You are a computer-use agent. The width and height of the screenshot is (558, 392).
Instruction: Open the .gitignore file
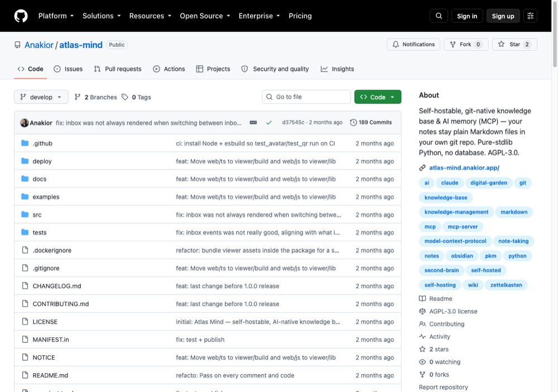click(x=46, y=268)
